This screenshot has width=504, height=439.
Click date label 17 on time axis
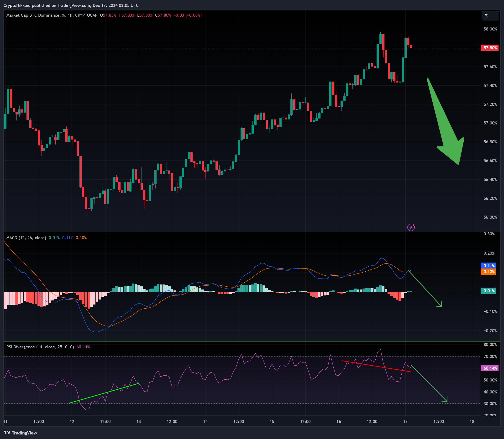point(405,421)
